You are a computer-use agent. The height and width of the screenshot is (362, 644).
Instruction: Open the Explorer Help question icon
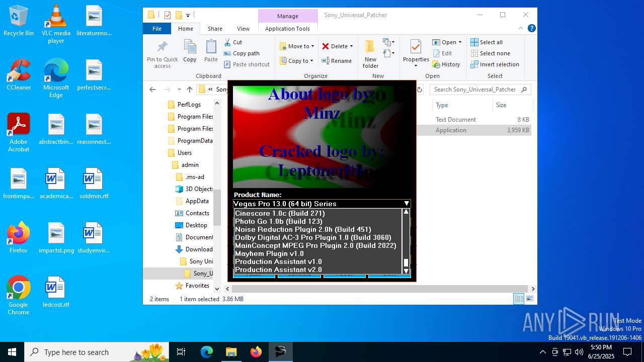(531, 29)
